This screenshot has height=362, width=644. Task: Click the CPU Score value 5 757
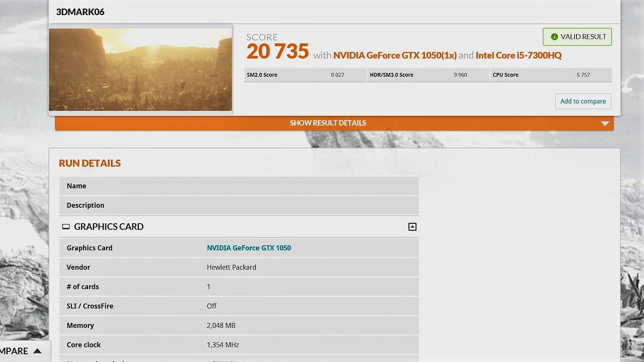[x=583, y=75]
